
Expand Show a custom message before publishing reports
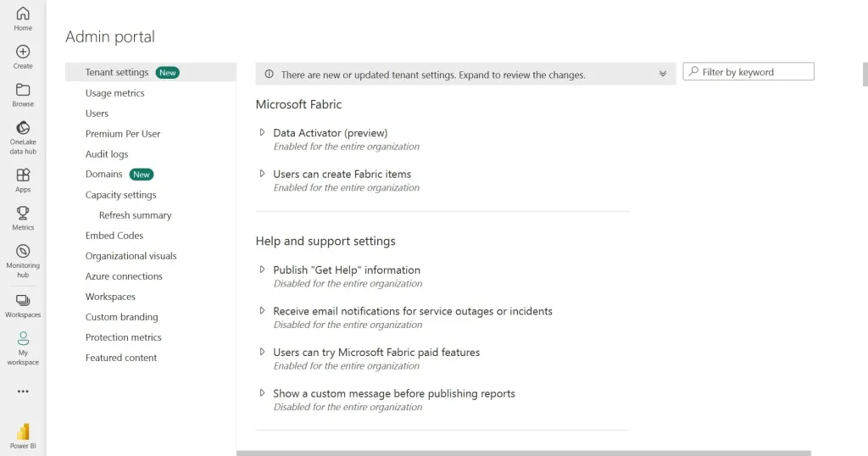(x=262, y=393)
